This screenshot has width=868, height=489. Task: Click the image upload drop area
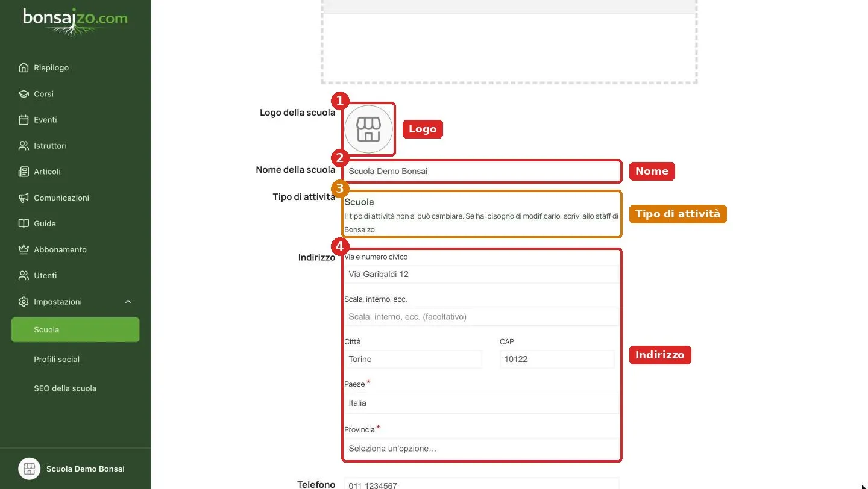pyautogui.click(x=509, y=41)
